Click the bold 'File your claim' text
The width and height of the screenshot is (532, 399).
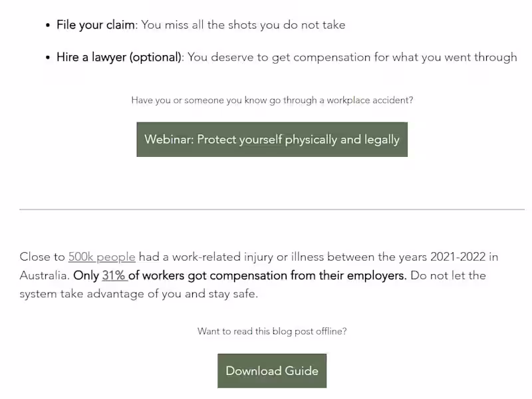96,25
